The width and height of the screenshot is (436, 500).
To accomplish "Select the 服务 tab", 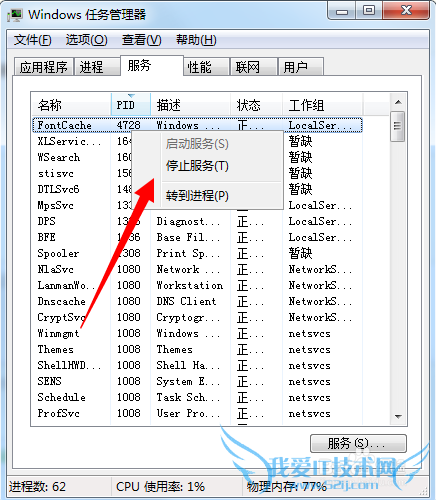I will pos(152,66).
